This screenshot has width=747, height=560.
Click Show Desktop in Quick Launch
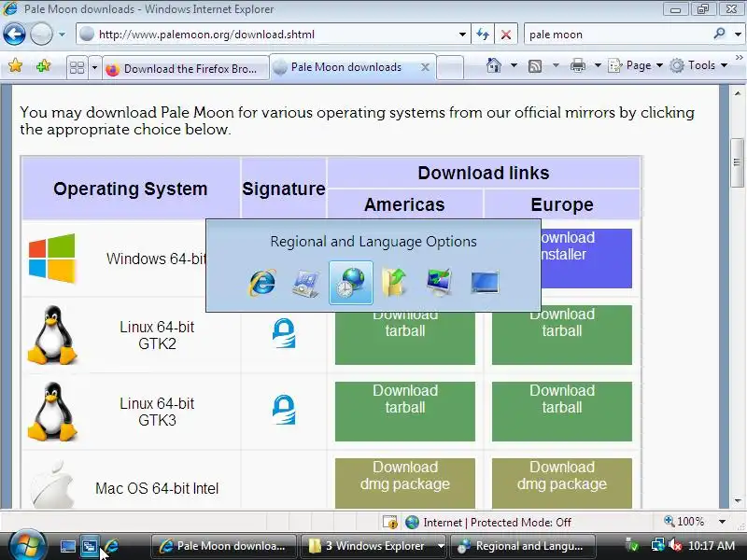pos(67,546)
